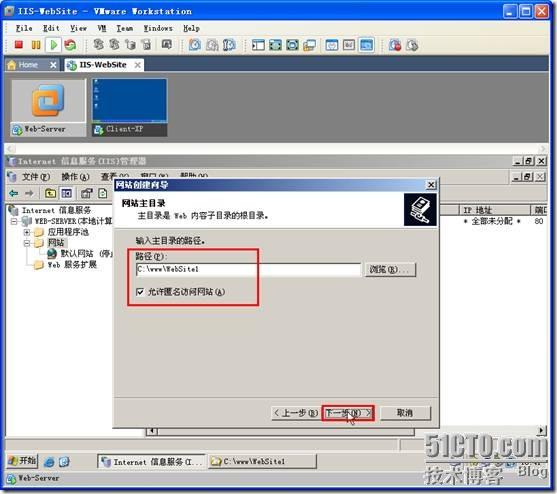The width and height of the screenshot is (557, 494).
Task: Click the IIS up-one-level folder icon
Action: (50, 193)
